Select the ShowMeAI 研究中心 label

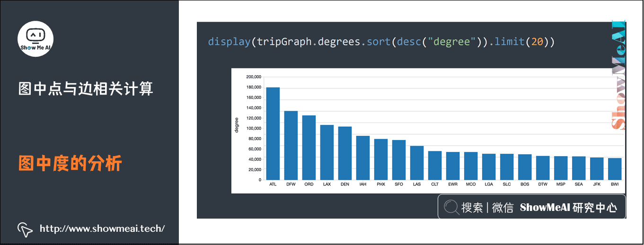click(568, 208)
